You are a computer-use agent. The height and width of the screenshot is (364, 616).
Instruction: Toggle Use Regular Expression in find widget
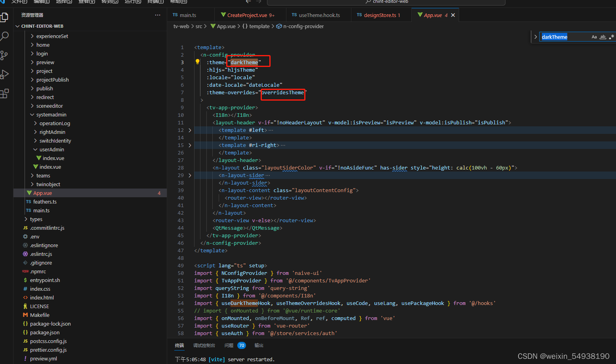[x=612, y=37]
